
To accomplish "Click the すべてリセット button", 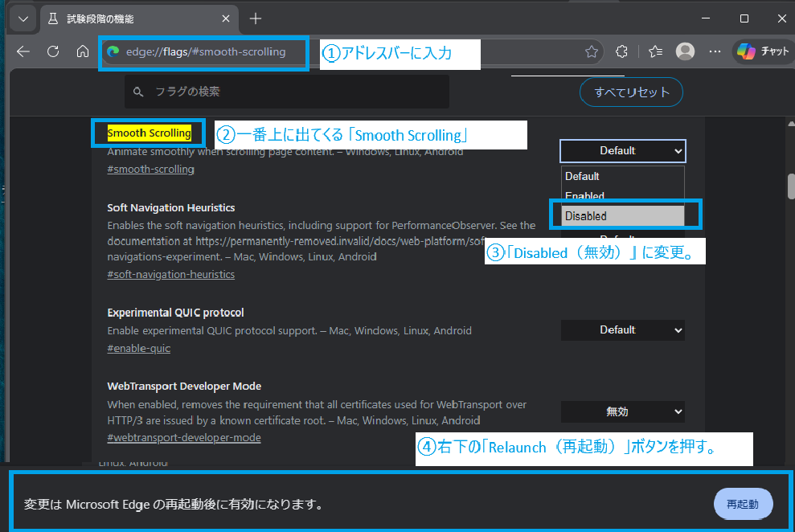I will [631, 92].
